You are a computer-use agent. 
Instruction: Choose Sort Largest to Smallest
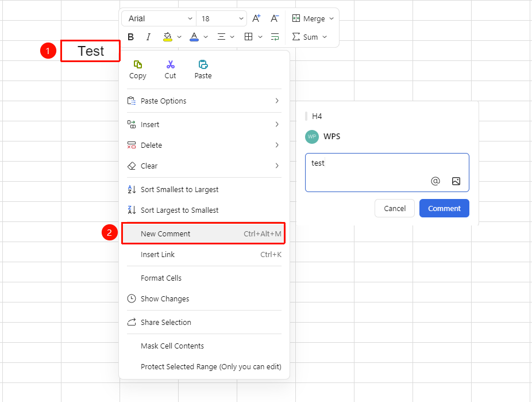click(205, 210)
